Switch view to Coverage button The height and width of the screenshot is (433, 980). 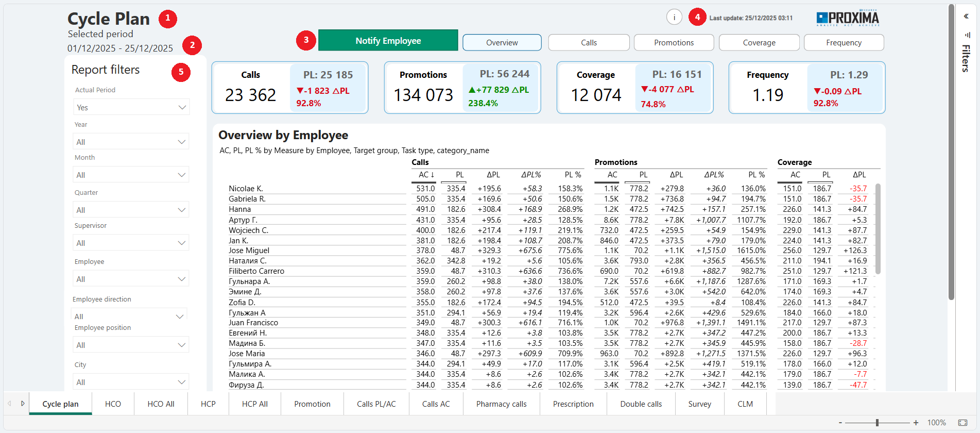[x=759, y=43]
